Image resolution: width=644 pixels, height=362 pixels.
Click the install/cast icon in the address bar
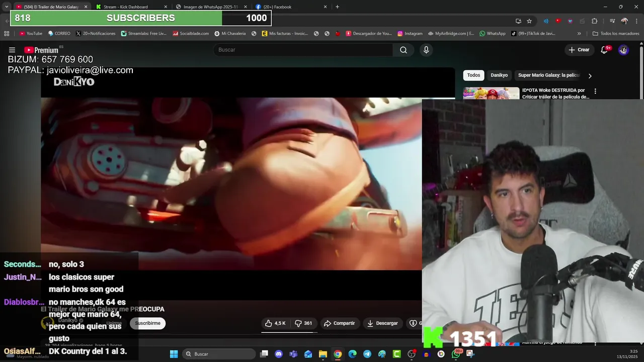click(x=518, y=21)
